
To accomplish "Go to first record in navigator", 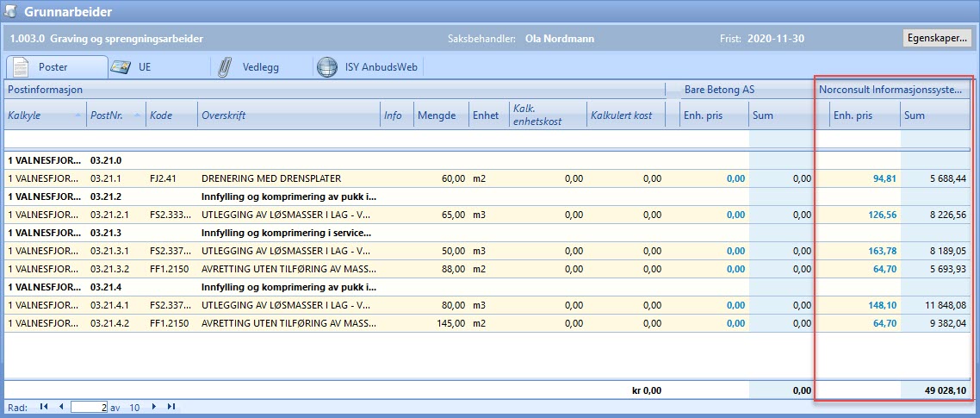I will pyautogui.click(x=44, y=407).
